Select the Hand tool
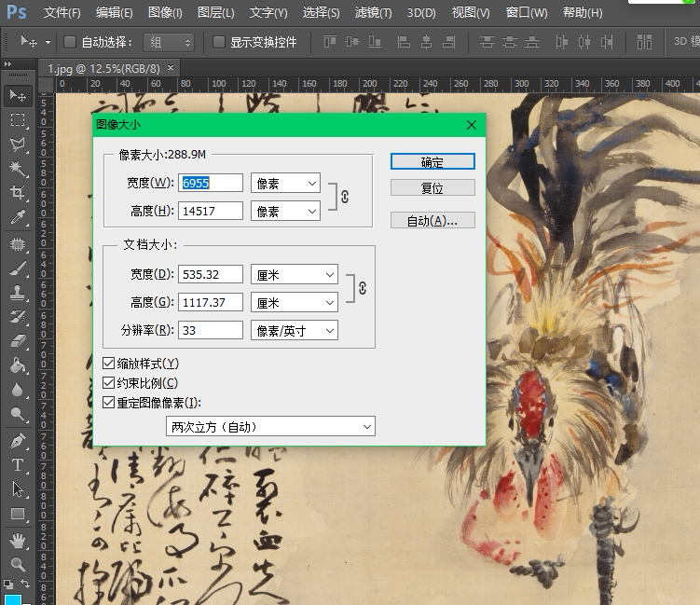The image size is (700, 605). (x=18, y=541)
